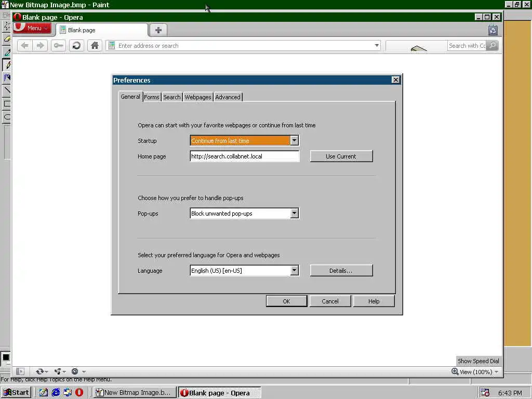532x399 pixels.
Task: Click the Search with field
Action: coord(467,46)
